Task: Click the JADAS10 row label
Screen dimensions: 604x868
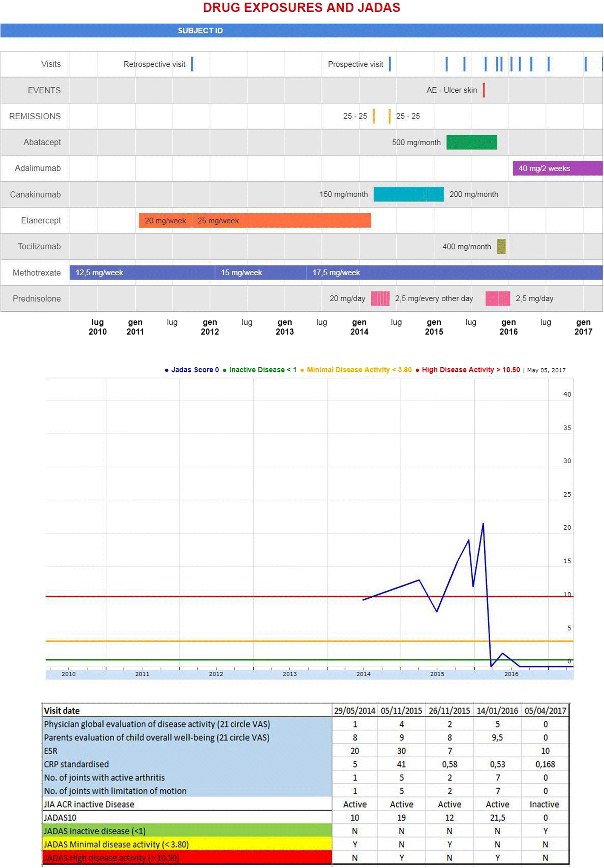Action: (x=60, y=817)
